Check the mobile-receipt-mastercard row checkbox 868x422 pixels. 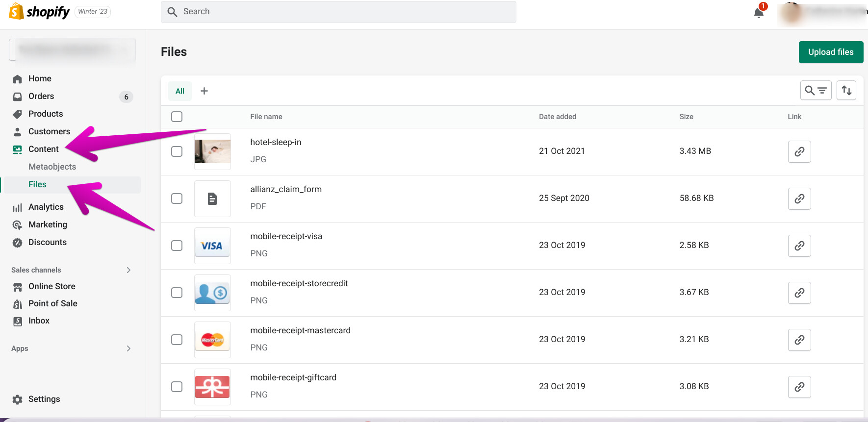[x=177, y=340]
